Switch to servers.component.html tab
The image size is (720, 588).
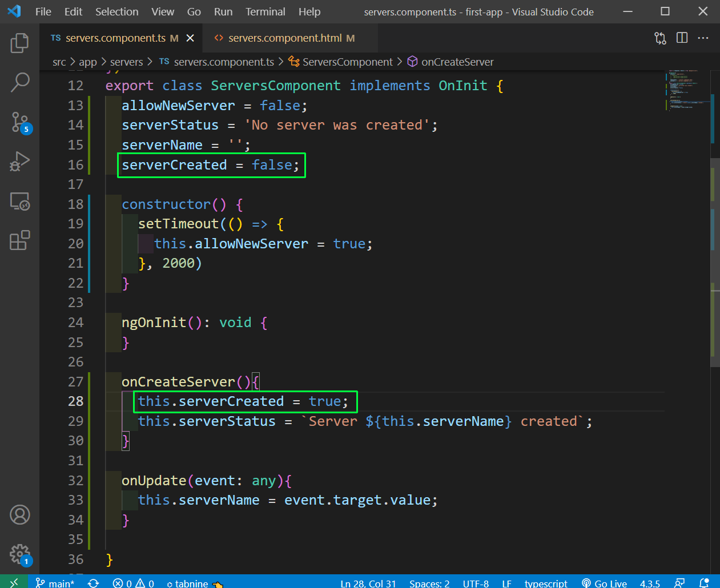(285, 38)
